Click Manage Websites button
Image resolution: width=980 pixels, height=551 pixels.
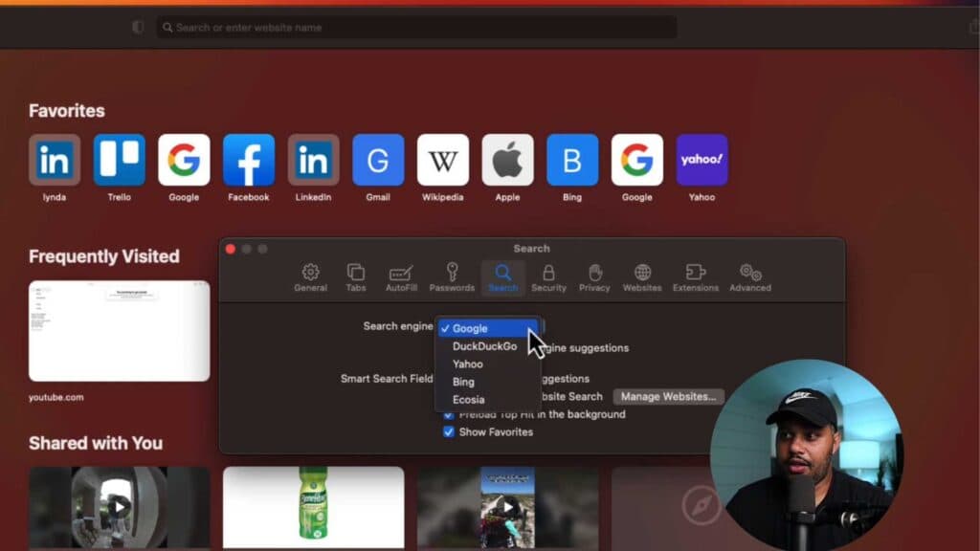pos(668,396)
